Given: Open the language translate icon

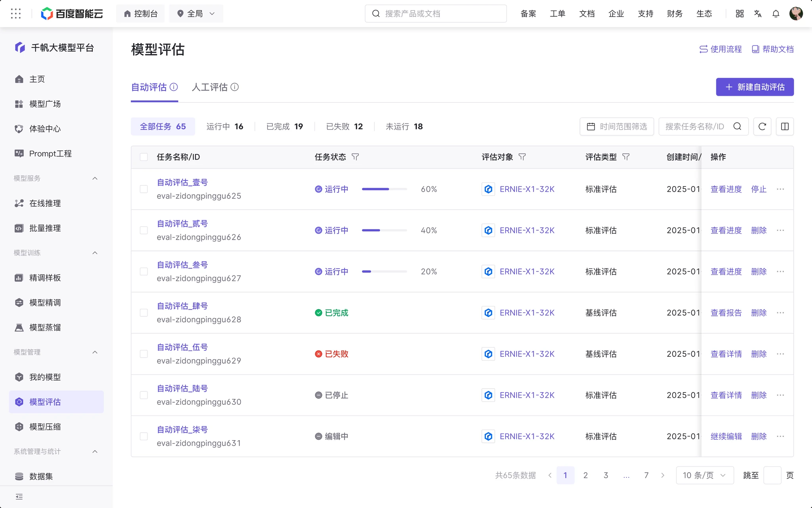Looking at the screenshot, I should (758, 13).
